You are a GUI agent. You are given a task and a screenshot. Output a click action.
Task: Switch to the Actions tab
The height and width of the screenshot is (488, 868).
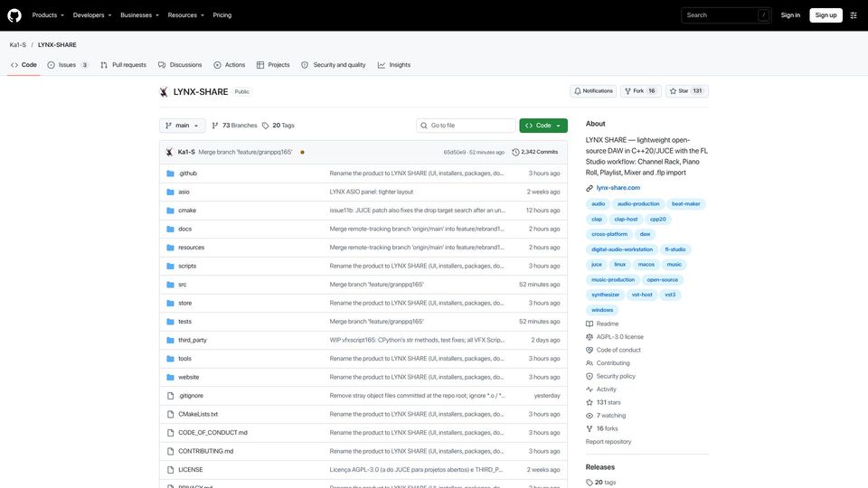coord(229,65)
